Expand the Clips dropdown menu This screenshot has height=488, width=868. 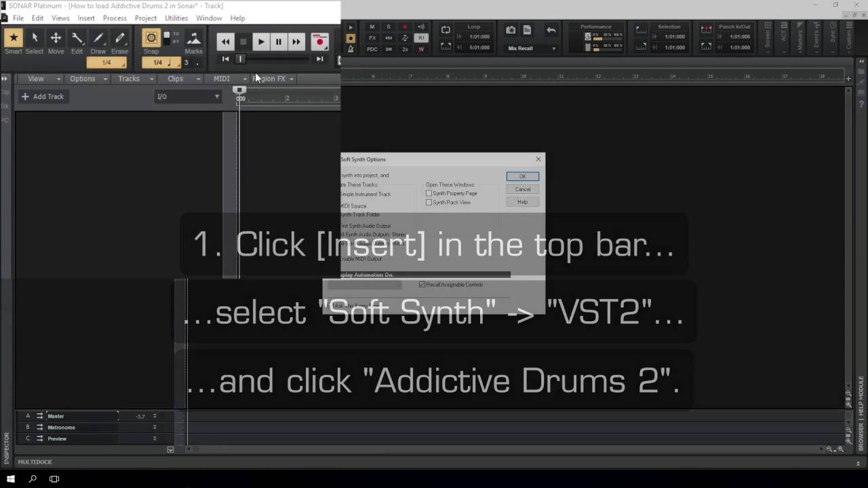coord(181,79)
